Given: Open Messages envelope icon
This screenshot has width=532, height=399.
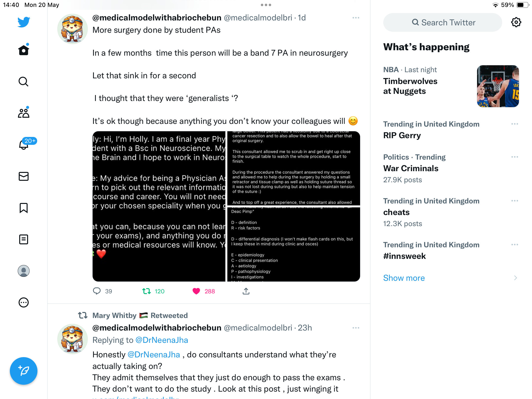Looking at the screenshot, I should pyautogui.click(x=24, y=176).
